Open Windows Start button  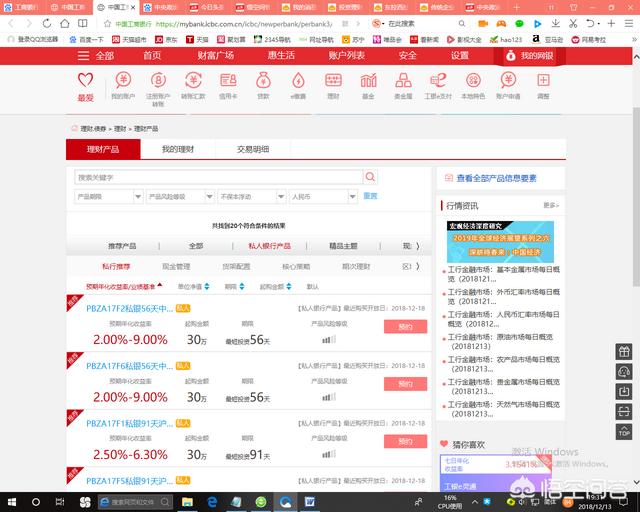[x=12, y=502]
